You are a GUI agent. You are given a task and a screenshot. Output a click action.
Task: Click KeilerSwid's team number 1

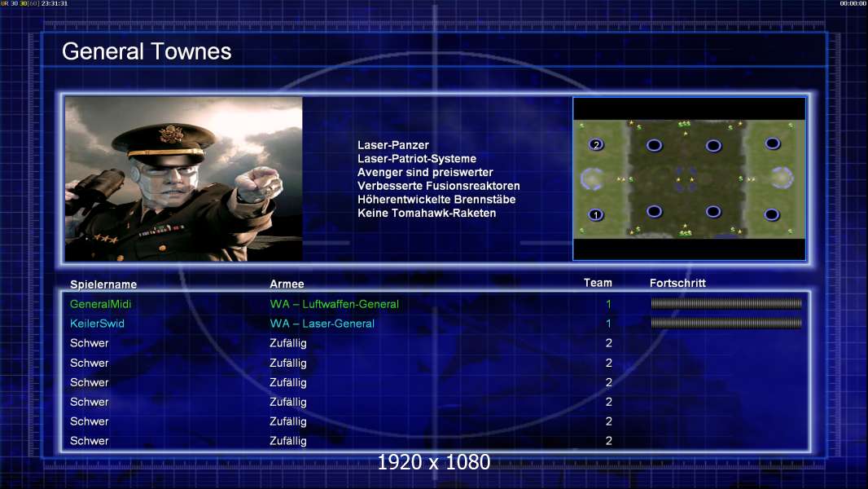tap(608, 324)
